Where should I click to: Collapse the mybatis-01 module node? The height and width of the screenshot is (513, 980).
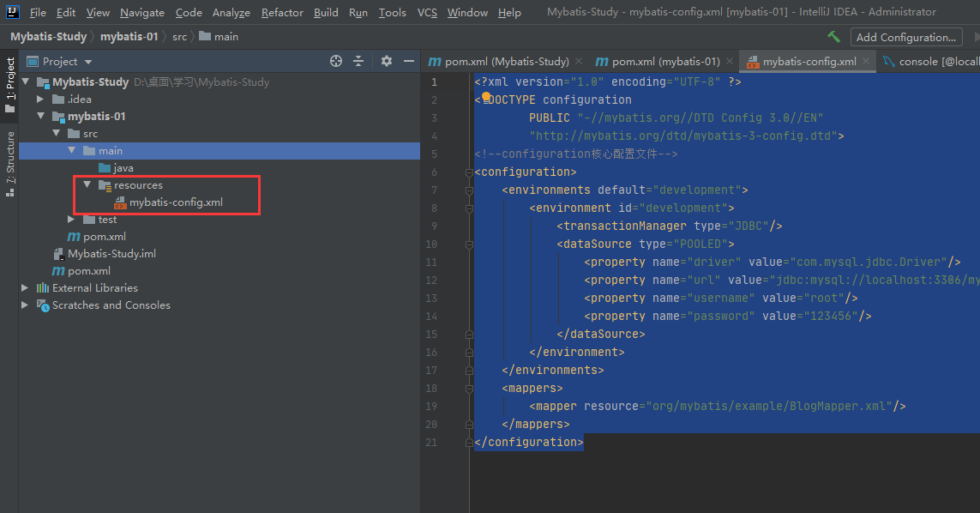[x=40, y=116]
